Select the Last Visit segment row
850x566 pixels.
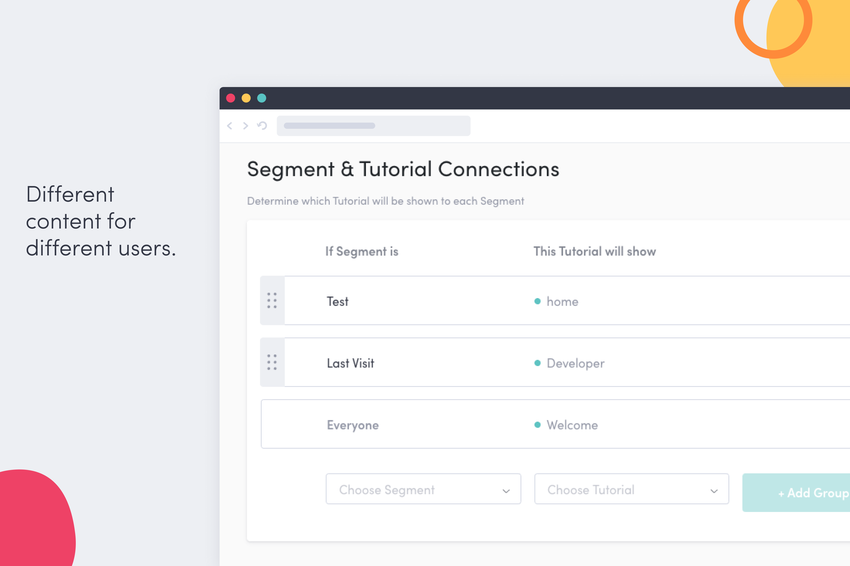[567, 362]
